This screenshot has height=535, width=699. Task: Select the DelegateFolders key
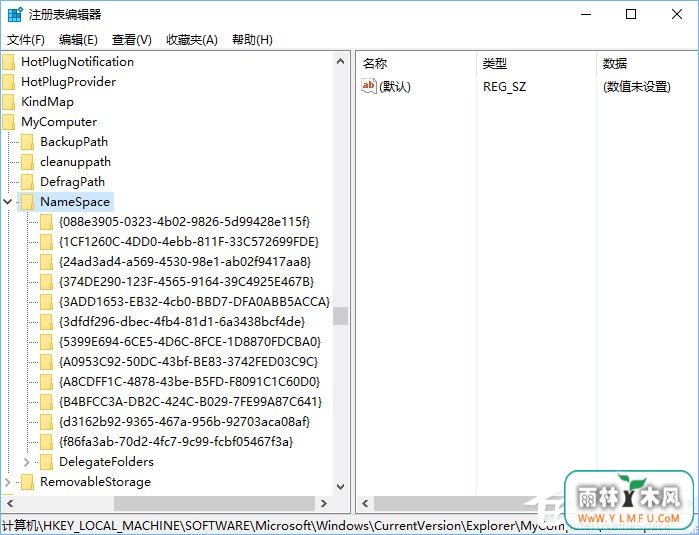[x=106, y=462]
